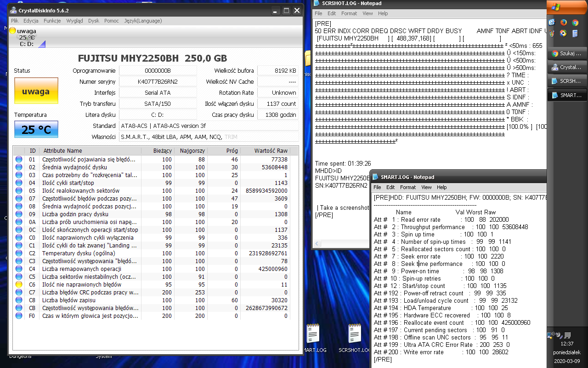Click the Próg column header
The width and height of the screenshot is (588, 368).
(x=224, y=150)
